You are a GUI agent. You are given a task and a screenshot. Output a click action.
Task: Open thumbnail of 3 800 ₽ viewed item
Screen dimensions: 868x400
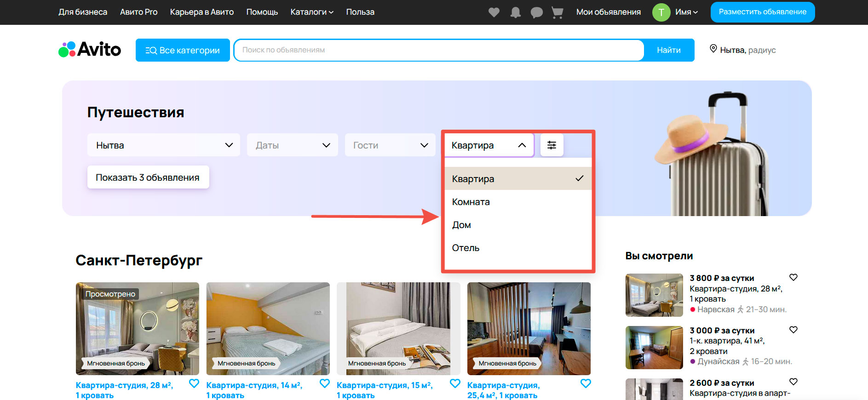[x=654, y=295]
